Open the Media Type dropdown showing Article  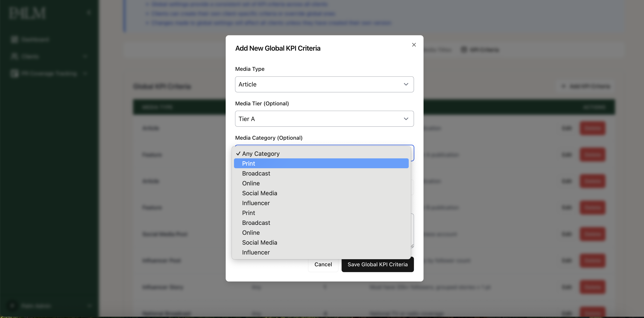point(324,84)
